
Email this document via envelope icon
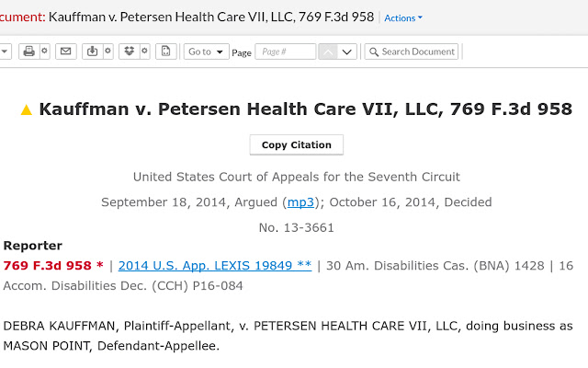[66, 52]
